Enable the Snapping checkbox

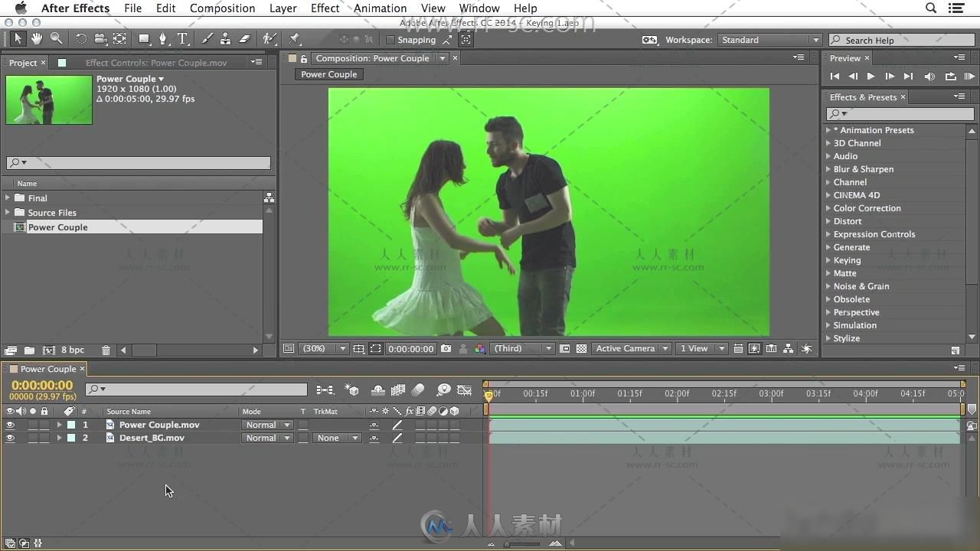pos(390,40)
